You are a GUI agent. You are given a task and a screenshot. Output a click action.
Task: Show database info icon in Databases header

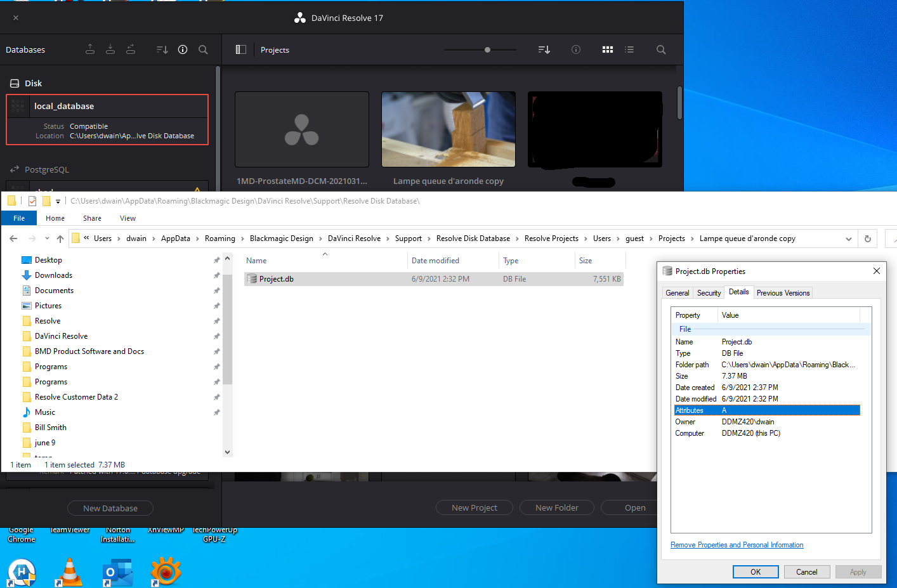pyautogui.click(x=183, y=49)
